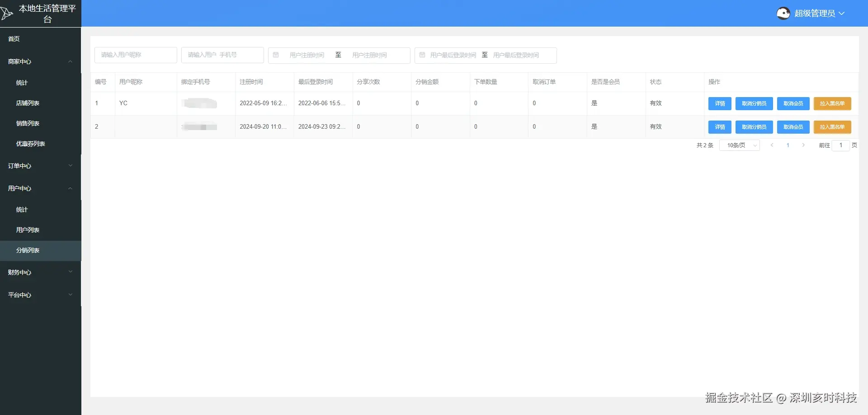Click the paper plane logo icon
Viewport: 868px width, 415px height.
(6, 13)
